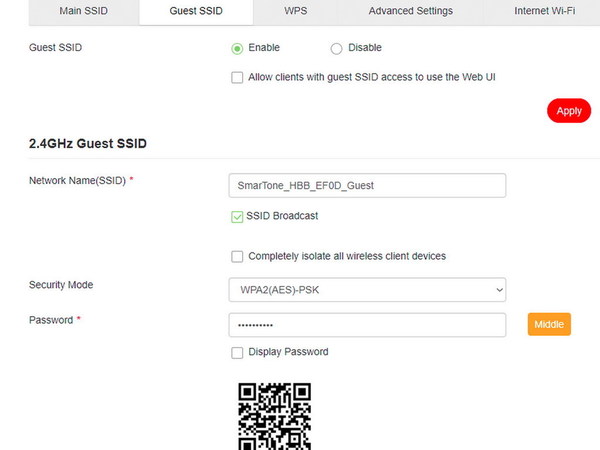The width and height of the screenshot is (600, 450).
Task: Focus the Network Name SSID field
Action: tap(367, 186)
